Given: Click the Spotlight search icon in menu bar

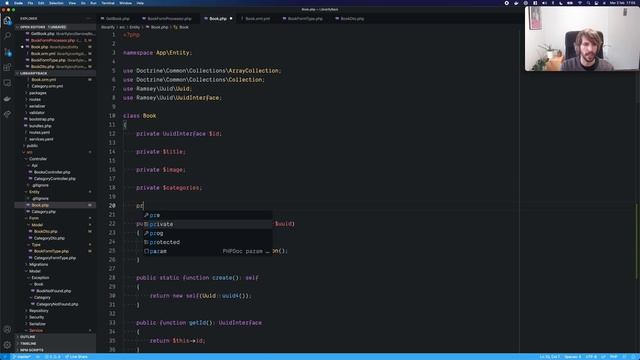Looking at the screenshot, I should pos(588,3).
